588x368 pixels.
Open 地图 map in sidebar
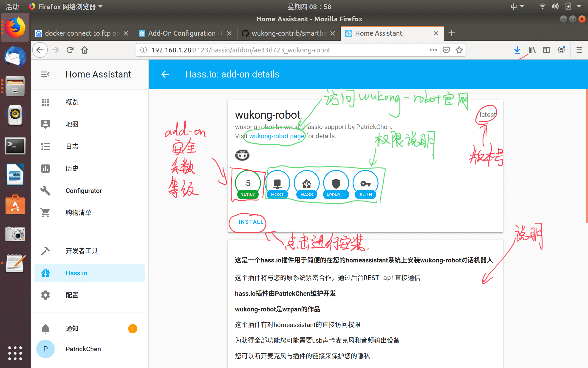89,124
